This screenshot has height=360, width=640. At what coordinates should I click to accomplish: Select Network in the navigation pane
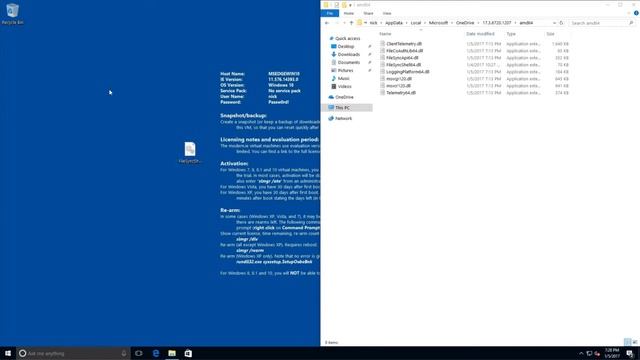click(343, 118)
